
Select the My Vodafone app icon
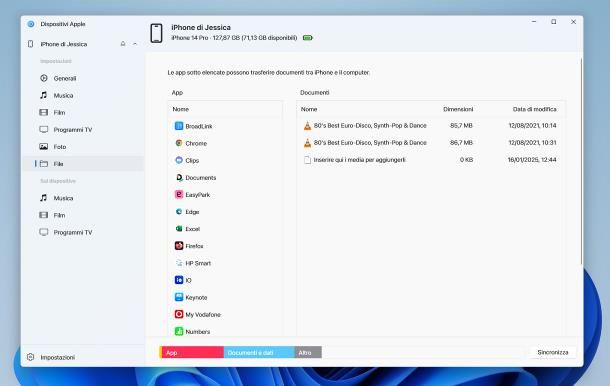click(179, 314)
